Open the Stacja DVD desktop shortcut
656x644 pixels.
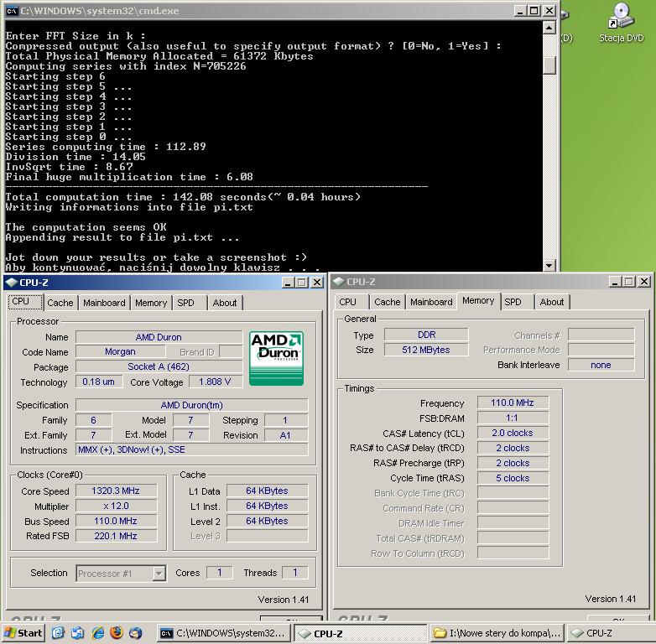(622, 23)
